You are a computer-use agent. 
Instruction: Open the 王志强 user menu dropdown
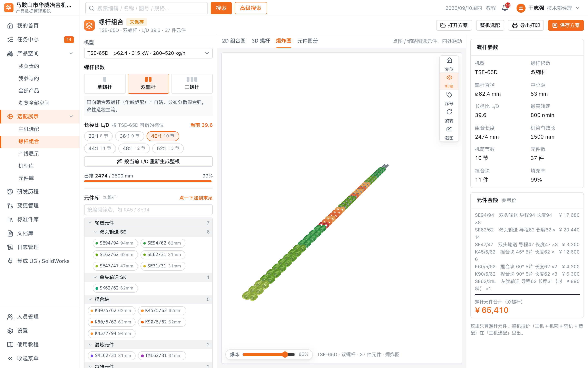548,8
